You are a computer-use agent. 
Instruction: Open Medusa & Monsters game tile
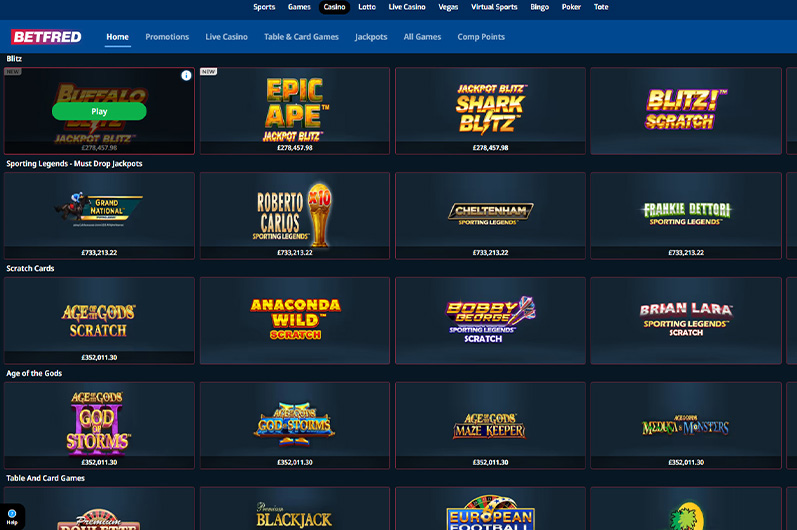click(x=686, y=425)
